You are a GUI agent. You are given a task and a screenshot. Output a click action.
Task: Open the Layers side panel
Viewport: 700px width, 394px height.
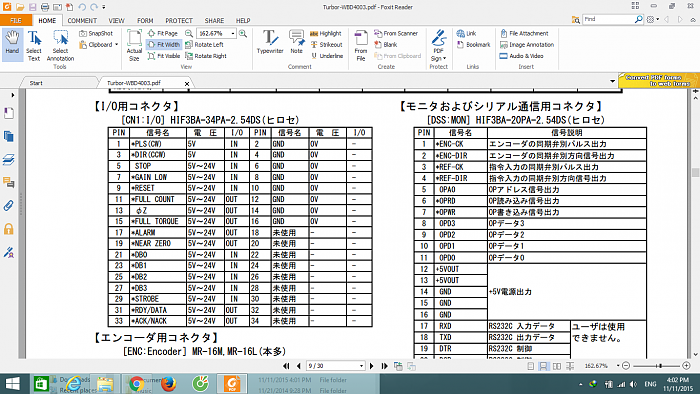[8, 159]
